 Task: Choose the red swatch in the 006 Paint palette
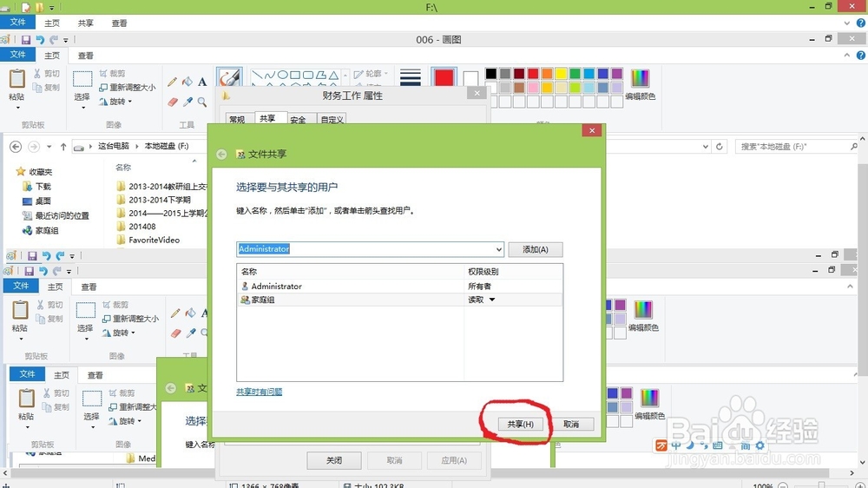pyautogui.click(x=533, y=73)
